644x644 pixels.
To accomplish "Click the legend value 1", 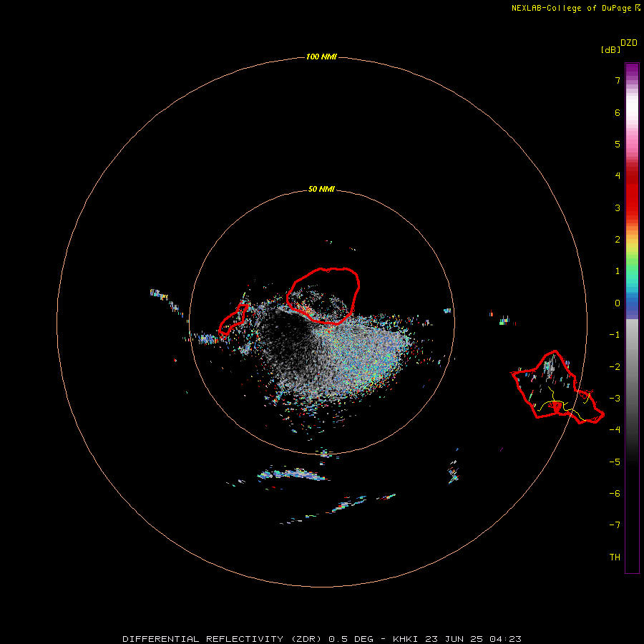I will (x=618, y=271).
